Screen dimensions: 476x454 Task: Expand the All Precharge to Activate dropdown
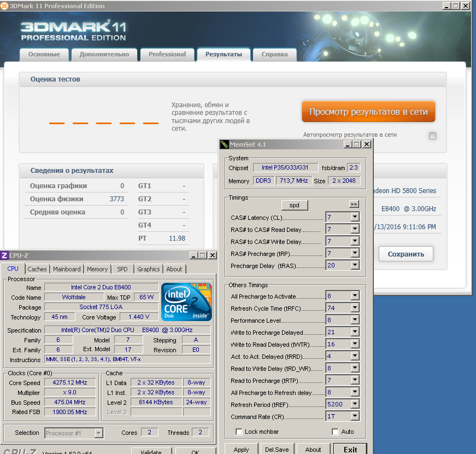pyautogui.click(x=355, y=295)
